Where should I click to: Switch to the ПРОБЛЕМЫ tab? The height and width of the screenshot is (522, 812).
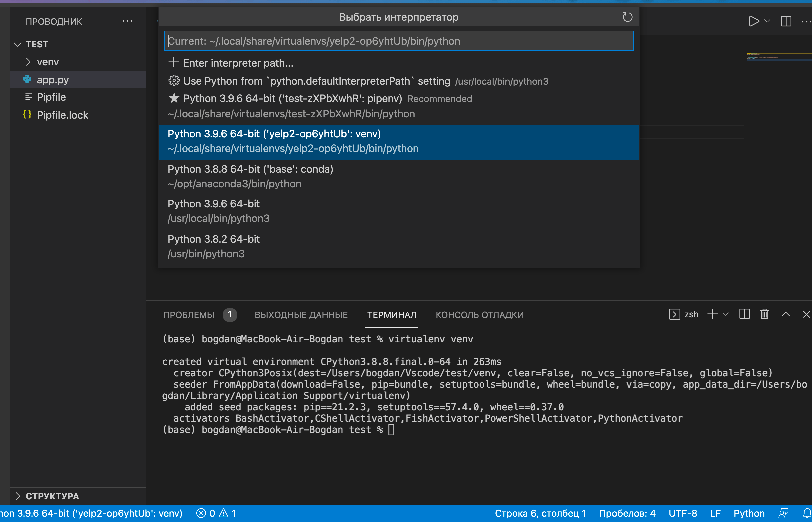point(189,315)
